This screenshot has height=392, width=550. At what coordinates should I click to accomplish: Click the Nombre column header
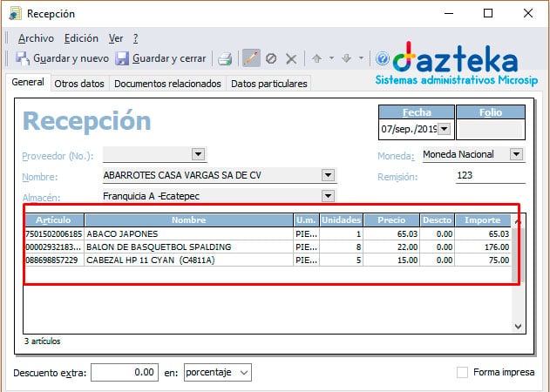[x=189, y=220]
